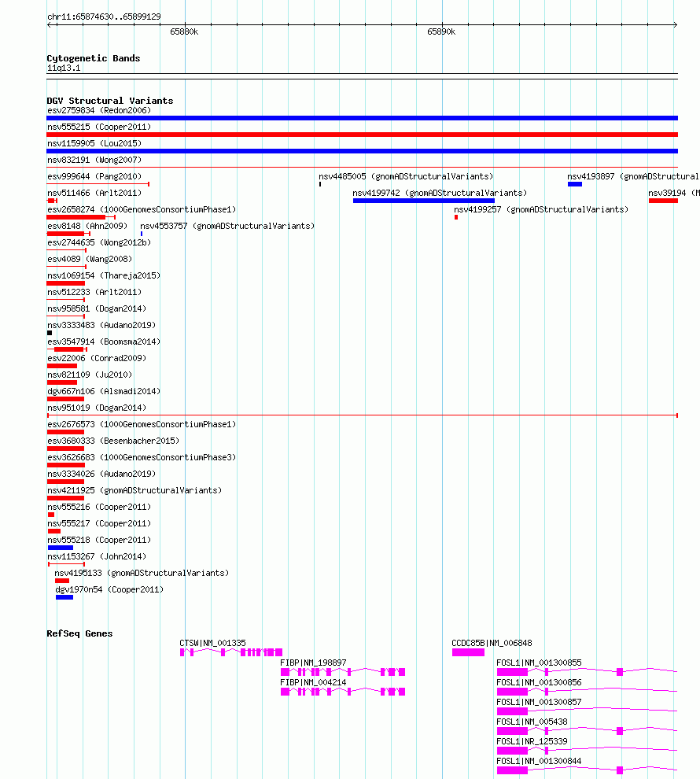The image size is (700, 779).
Task: Select the blue nsv4193897 variant bar
Action: point(575,184)
